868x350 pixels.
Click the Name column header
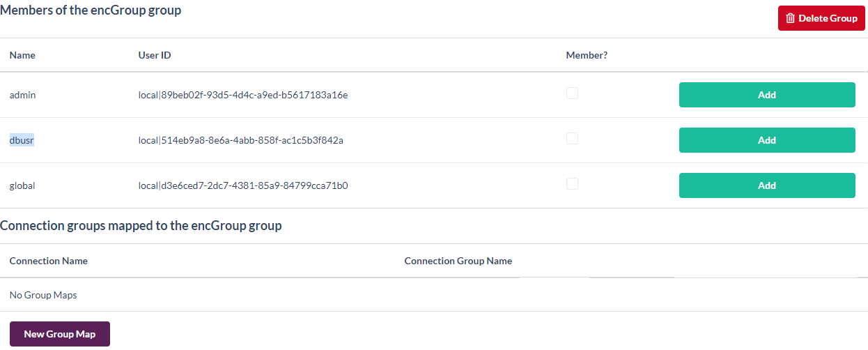[22, 55]
